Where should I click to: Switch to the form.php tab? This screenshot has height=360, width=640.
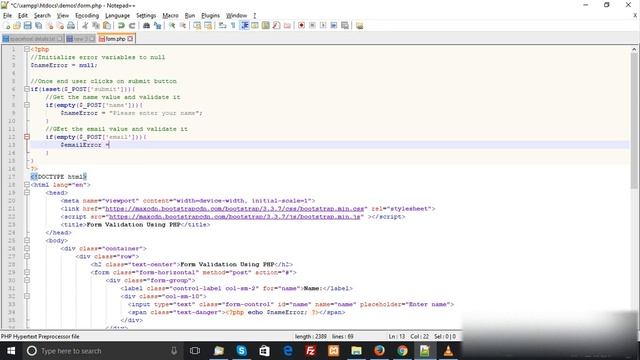pos(115,39)
